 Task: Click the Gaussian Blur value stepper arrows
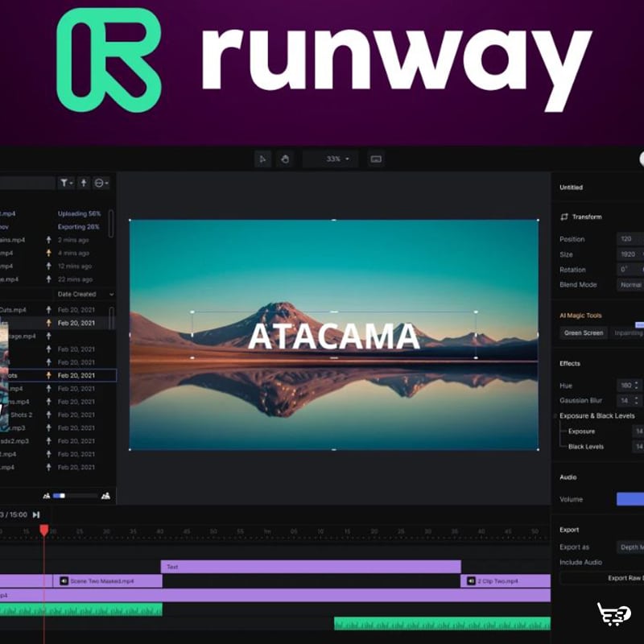tap(636, 400)
